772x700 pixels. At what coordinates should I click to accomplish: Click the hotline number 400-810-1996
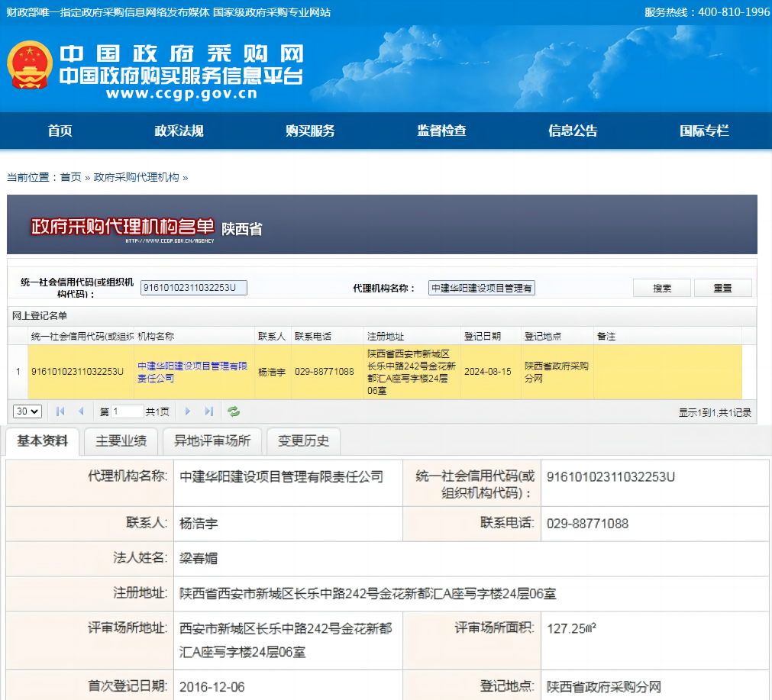(734, 12)
